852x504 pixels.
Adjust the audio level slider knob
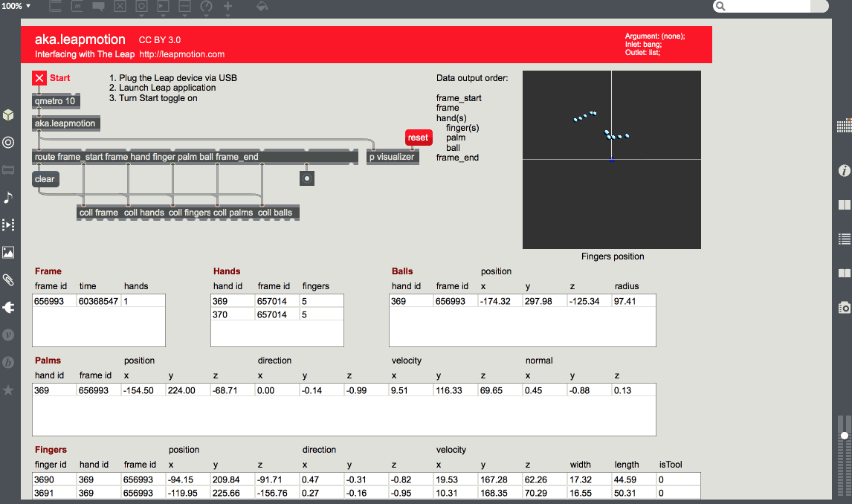pyautogui.click(x=844, y=436)
